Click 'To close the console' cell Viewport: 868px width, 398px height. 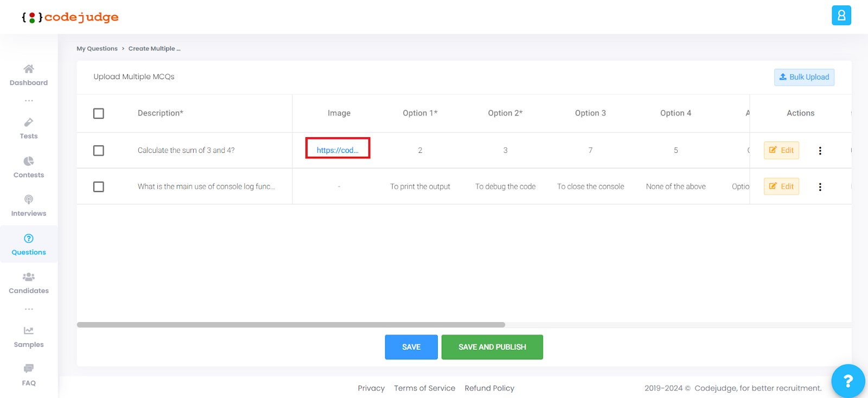pos(590,187)
